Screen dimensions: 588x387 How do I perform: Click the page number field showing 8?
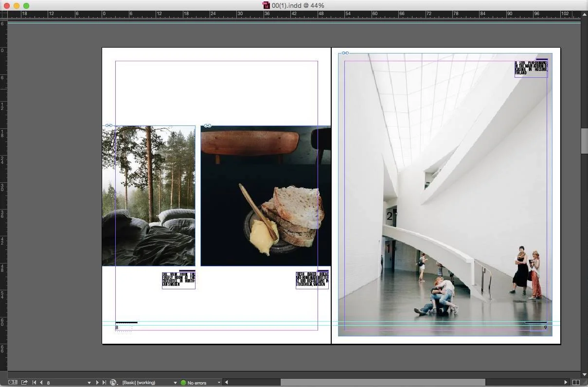point(65,383)
